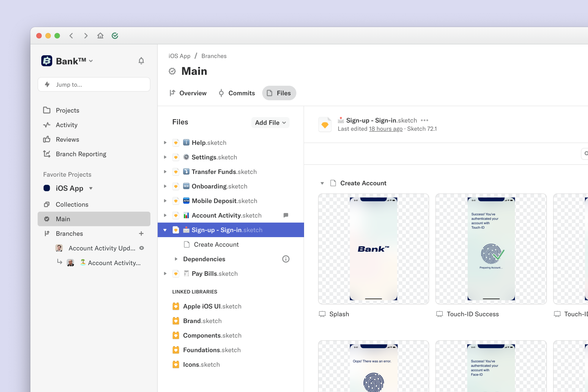Expand Mobile Deposit.sketch file
588x392 pixels.
(x=165, y=200)
